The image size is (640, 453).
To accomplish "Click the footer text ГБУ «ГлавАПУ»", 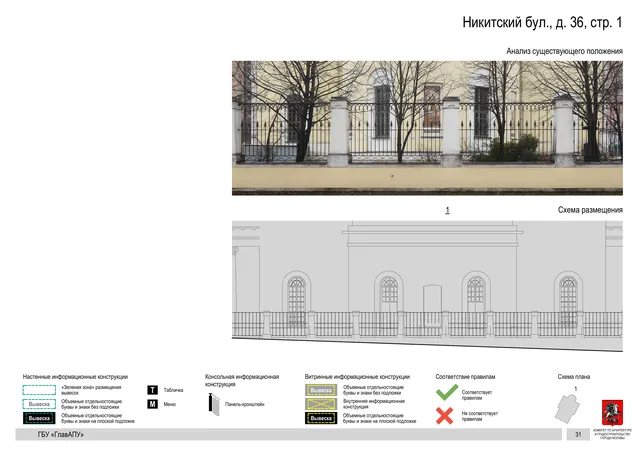I will 60,435.
